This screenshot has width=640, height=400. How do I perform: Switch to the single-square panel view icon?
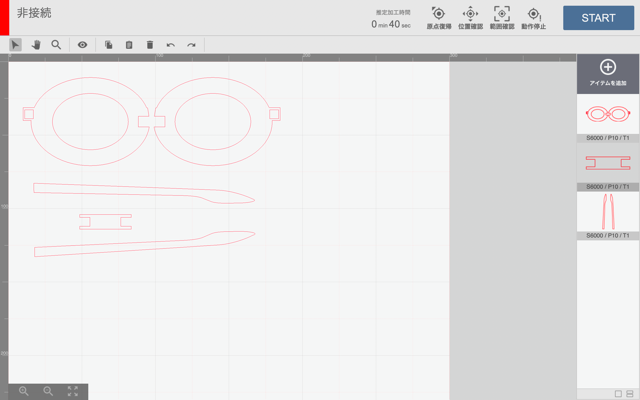point(618,394)
